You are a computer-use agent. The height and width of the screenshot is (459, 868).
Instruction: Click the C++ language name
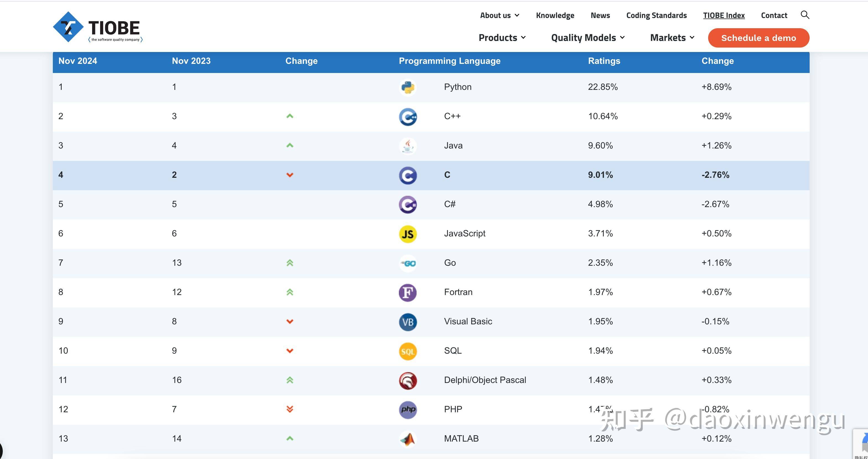[x=452, y=116]
